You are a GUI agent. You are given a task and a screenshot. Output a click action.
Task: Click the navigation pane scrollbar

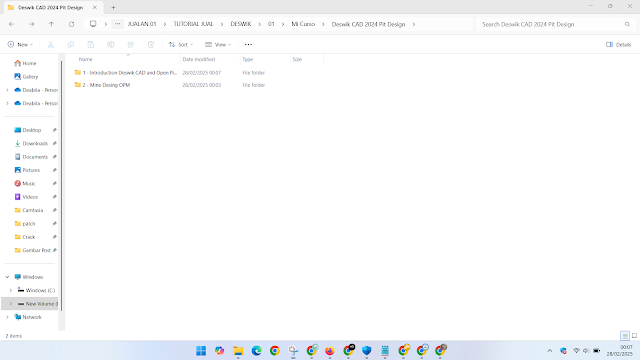click(62, 186)
